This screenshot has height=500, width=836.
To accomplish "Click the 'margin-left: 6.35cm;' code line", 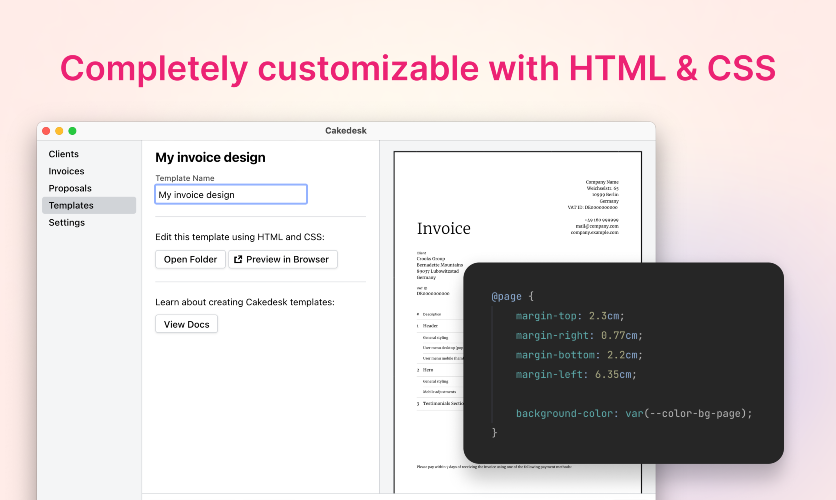I will tap(576, 375).
